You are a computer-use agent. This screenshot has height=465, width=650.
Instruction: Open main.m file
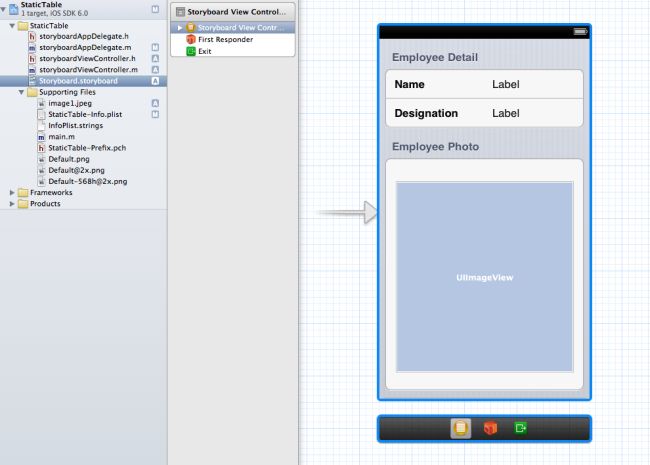(x=61, y=137)
